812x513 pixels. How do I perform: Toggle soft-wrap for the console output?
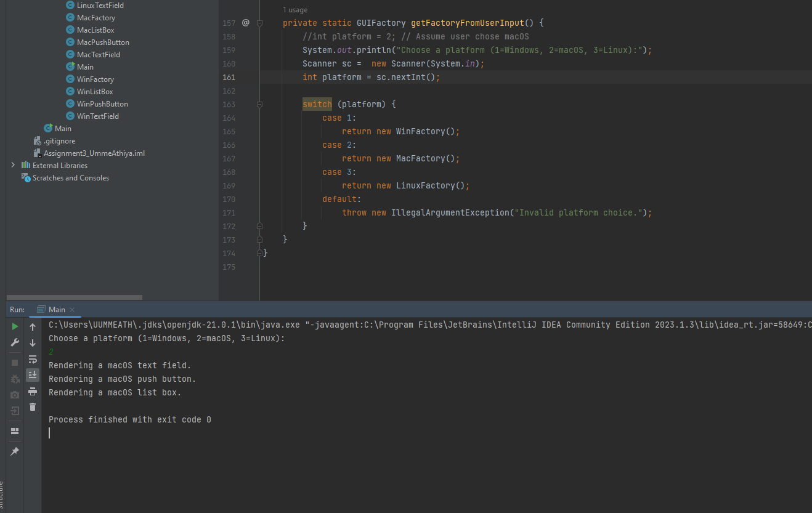(33, 359)
